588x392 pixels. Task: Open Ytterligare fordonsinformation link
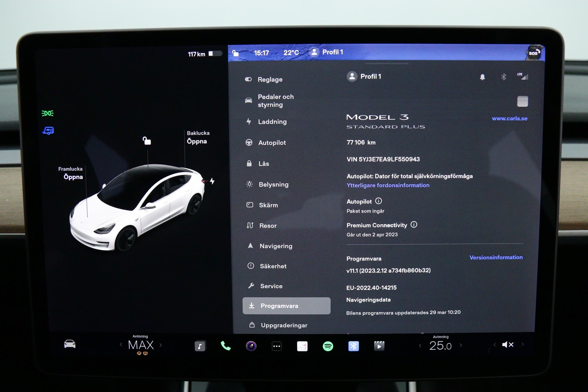pos(388,185)
